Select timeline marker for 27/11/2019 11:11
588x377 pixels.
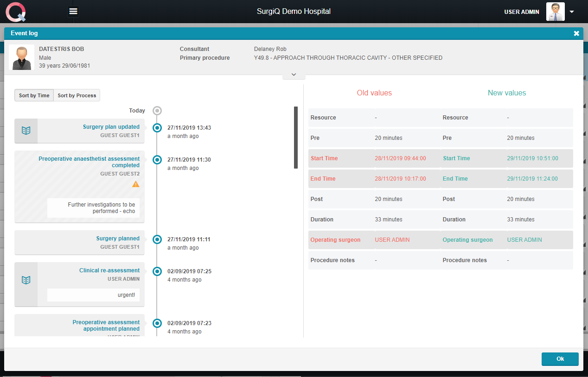[157, 239]
